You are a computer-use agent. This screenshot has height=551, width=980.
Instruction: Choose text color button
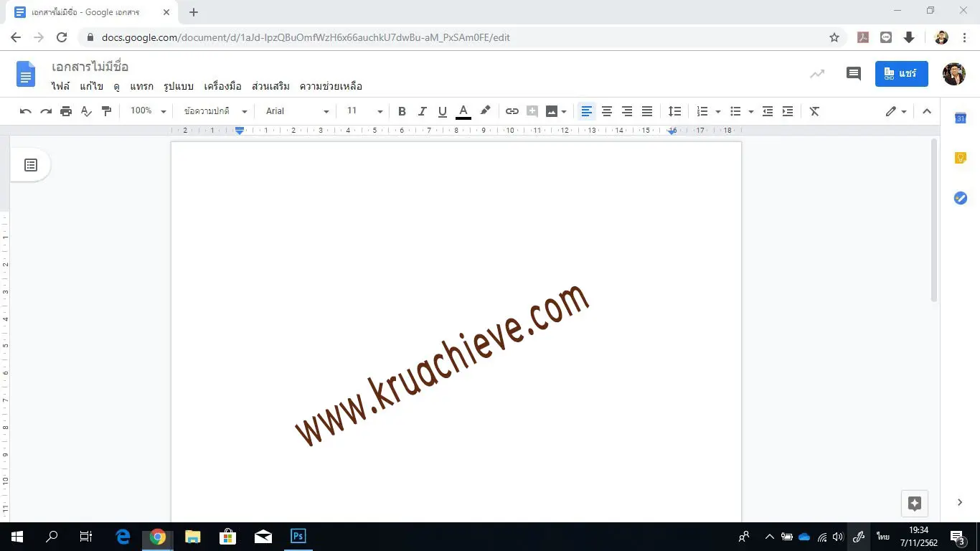point(463,111)
